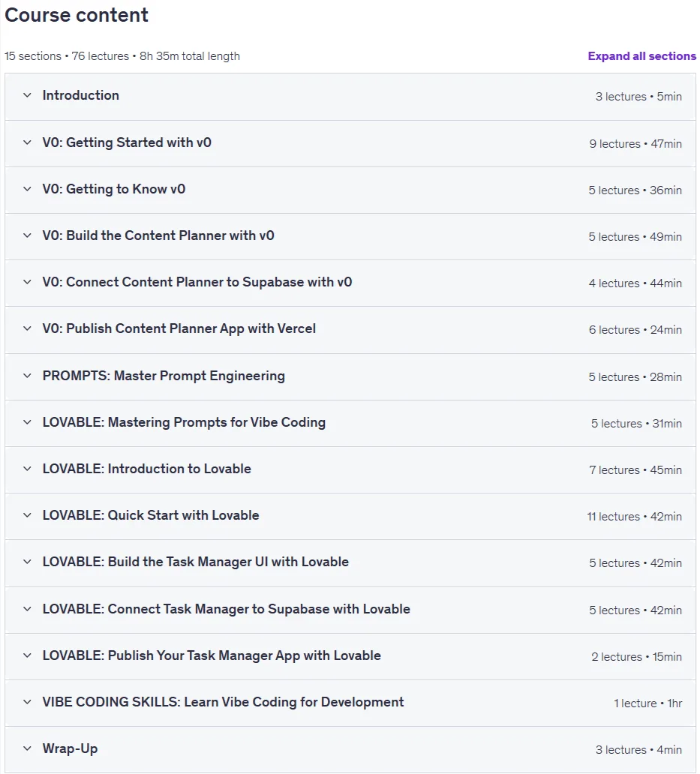
Task: Open the Wrap-Up section title
Action: pyautogui.click(x=70, y=748)
